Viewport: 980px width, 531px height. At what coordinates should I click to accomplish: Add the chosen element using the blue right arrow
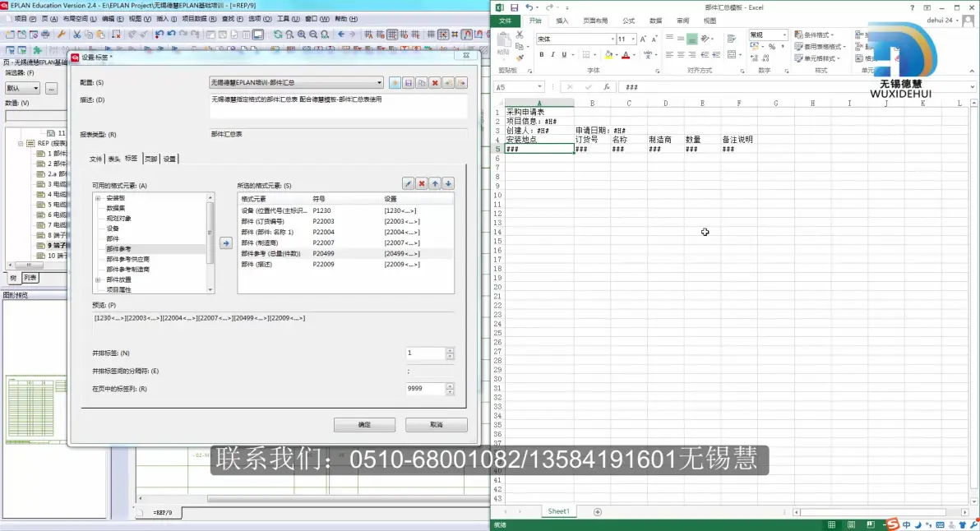pyautogui.click(x=226, y=243)
